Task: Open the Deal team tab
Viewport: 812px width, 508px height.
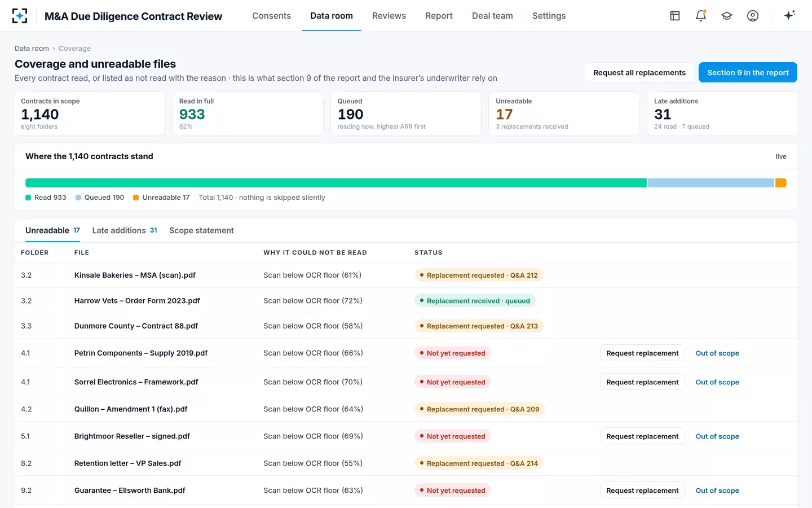Action: click(492, 16)
